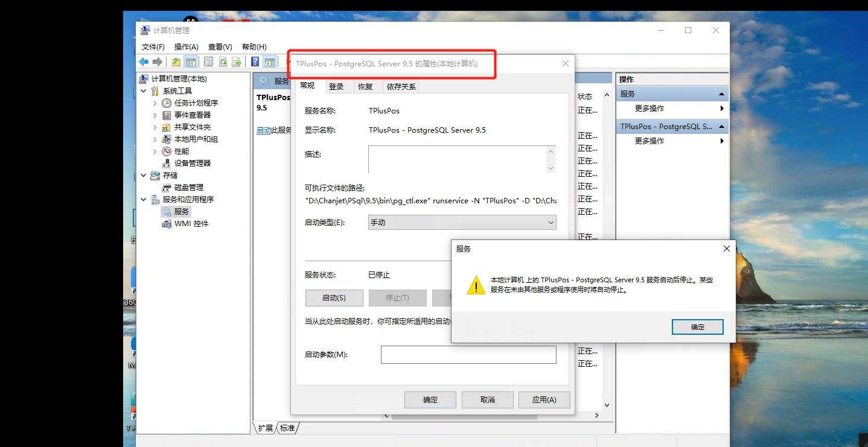
Task: Close the 服务 warning dialog with X
Action: click(727, 249)
